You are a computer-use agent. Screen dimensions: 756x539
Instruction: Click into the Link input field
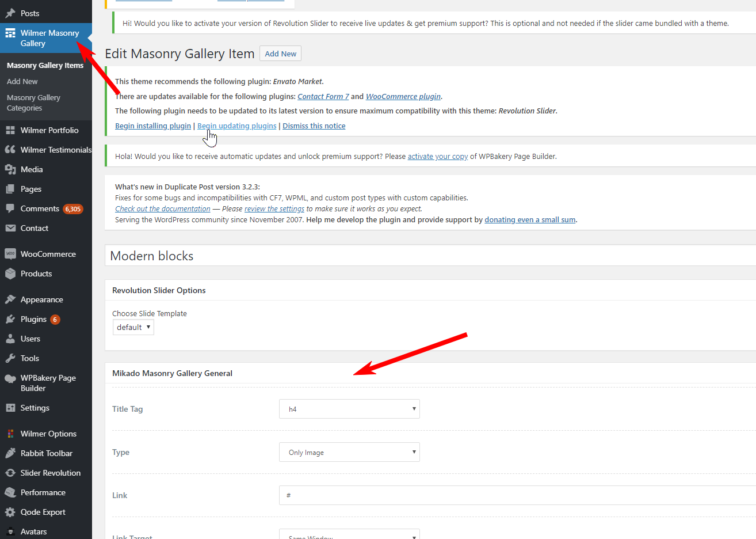[517, 495]
